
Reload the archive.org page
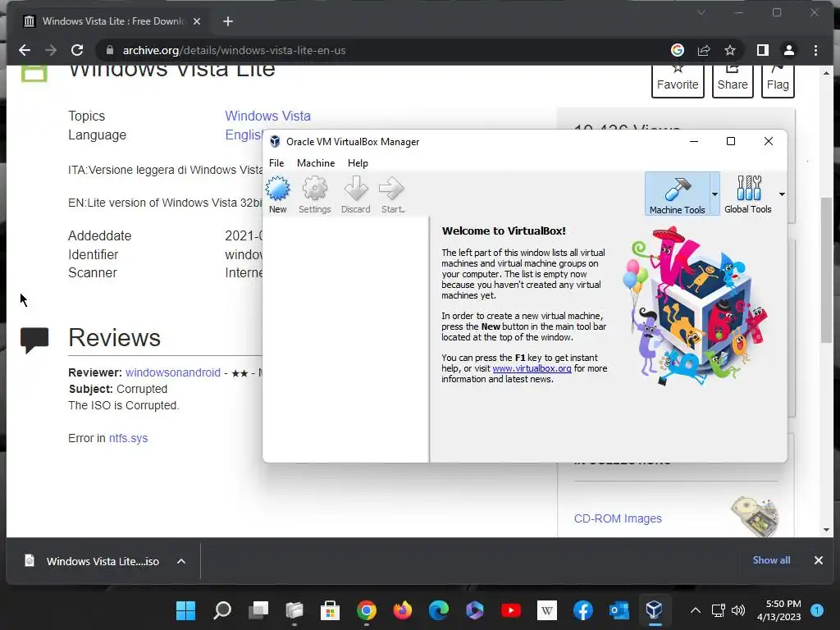click(x=77, y=50)
